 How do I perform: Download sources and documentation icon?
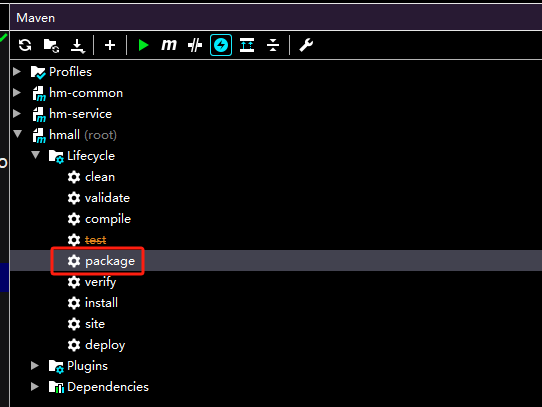[78, 46]
